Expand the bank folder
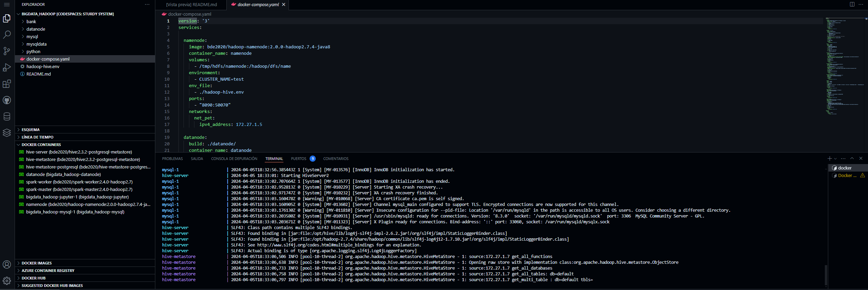 tap(31, 21)
